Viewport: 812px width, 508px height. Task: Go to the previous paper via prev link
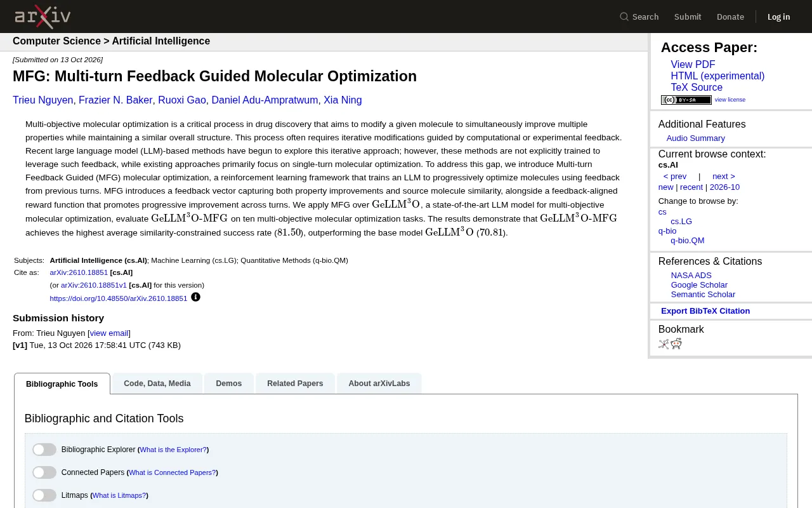pyautogui.click(x=675, y=177)
